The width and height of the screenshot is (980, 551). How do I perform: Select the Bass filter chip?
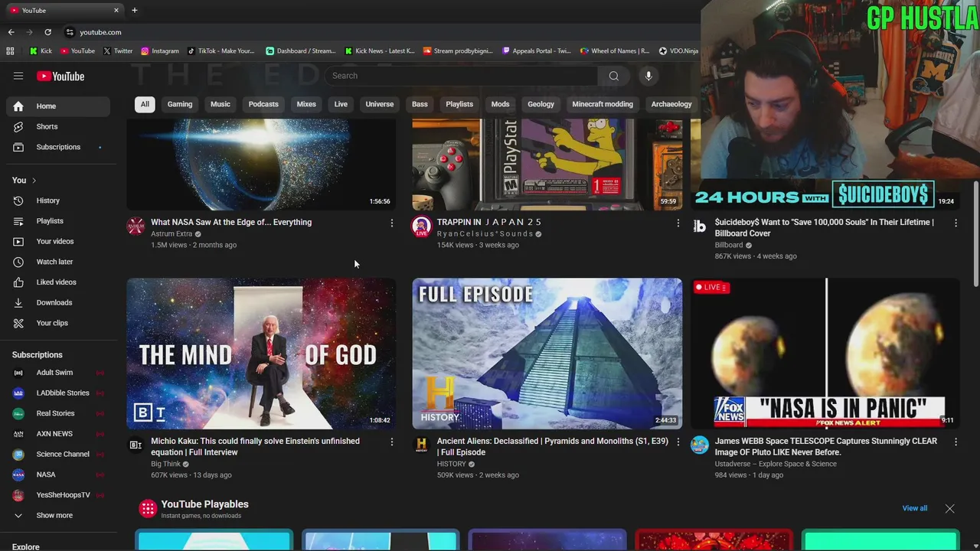pos(420,104)
